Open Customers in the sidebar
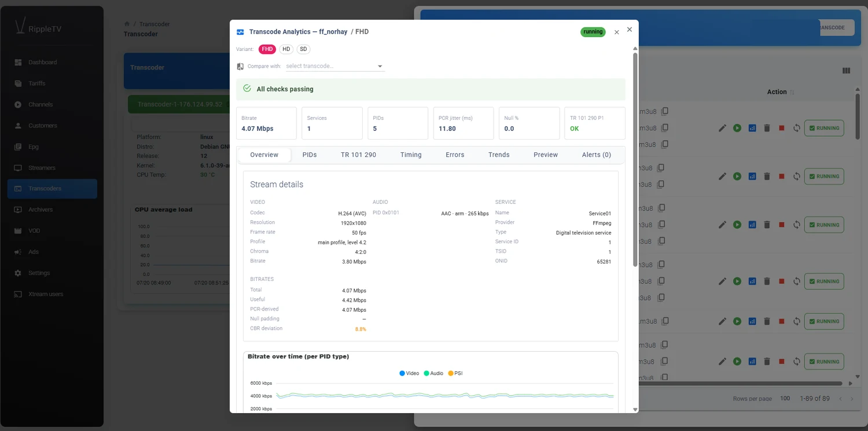This screenshot has width=868, height=431. [52, 125]
